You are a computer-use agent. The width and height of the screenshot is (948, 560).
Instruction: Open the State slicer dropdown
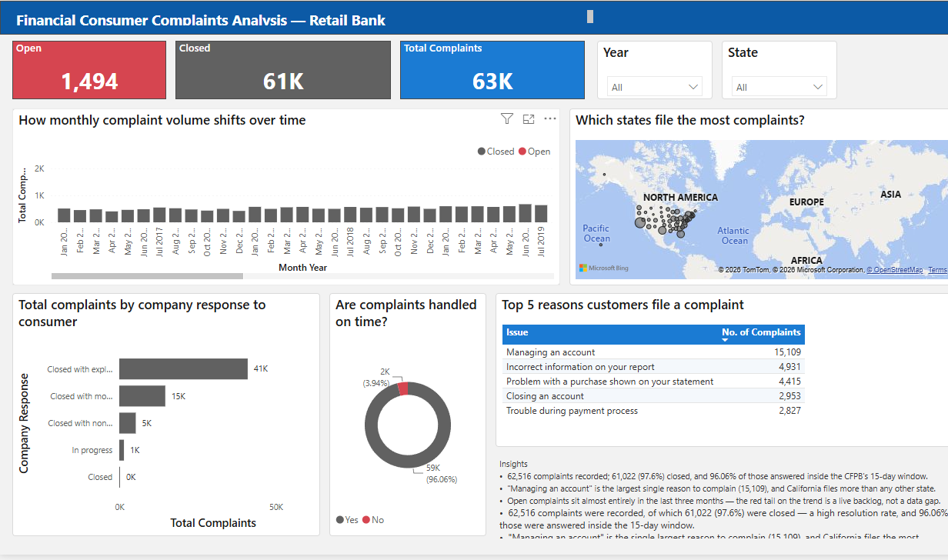pyautogui.click(x=779, y=87)
